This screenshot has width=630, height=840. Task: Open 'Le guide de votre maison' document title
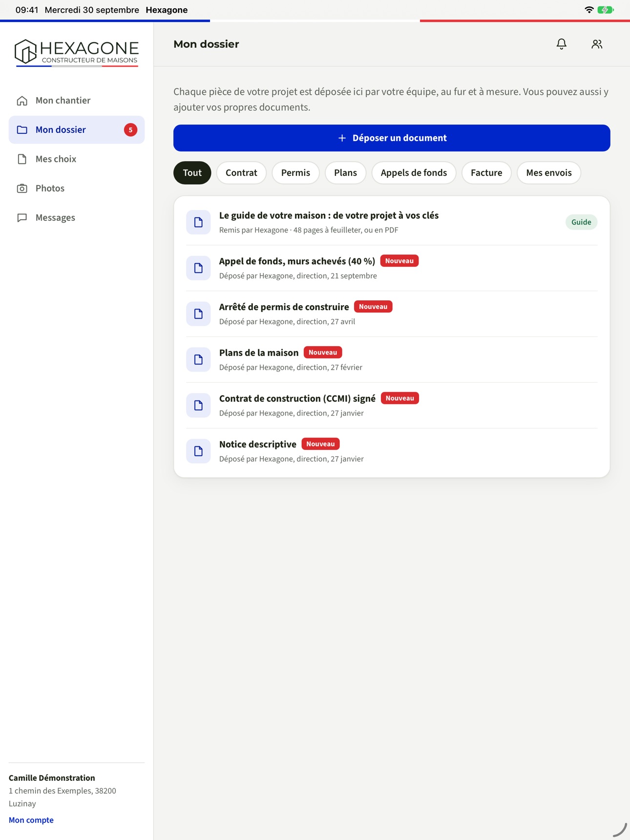(329, 215)
